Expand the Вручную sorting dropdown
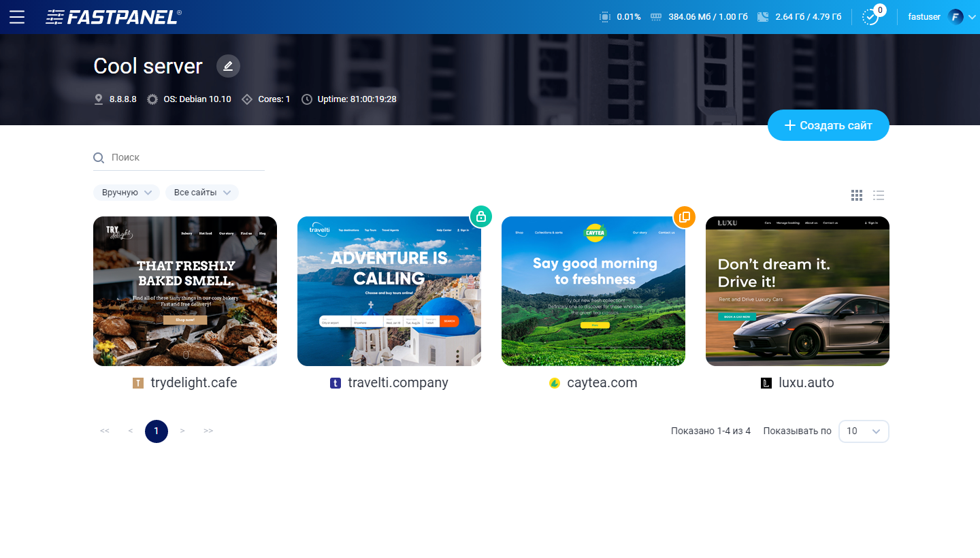Viewport: 980px width, 558px height. pyautogui.click(x=127, y=193)
